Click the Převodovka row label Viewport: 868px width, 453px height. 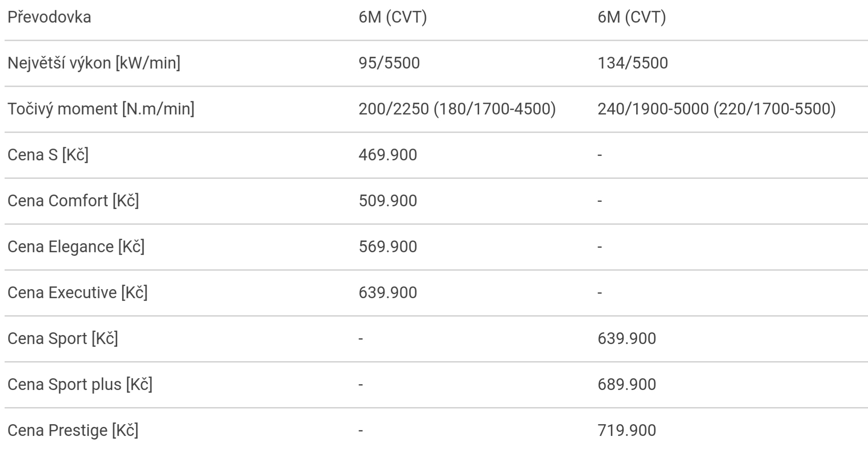pos(50,17)
